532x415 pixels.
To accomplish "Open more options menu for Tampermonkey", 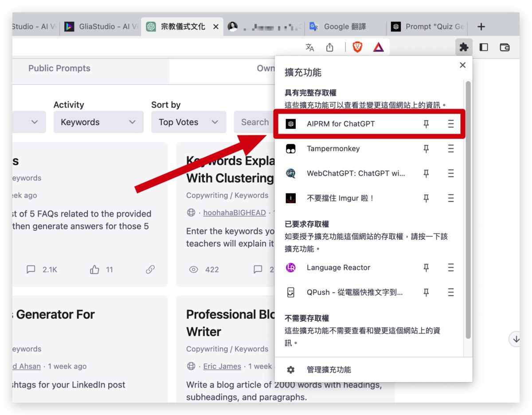I will [451, 149].
